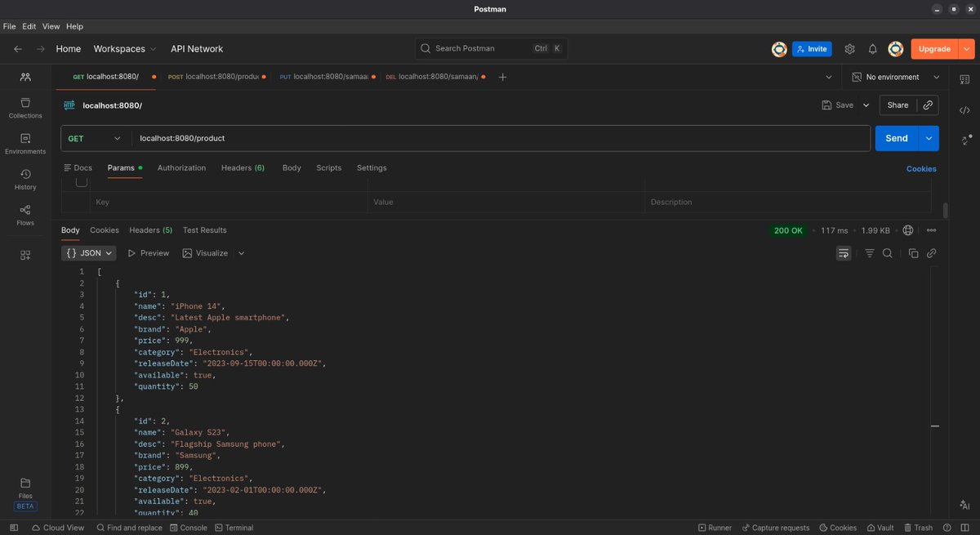Open the Edit menu
The image size is (980, 535).
click(29, 26)
